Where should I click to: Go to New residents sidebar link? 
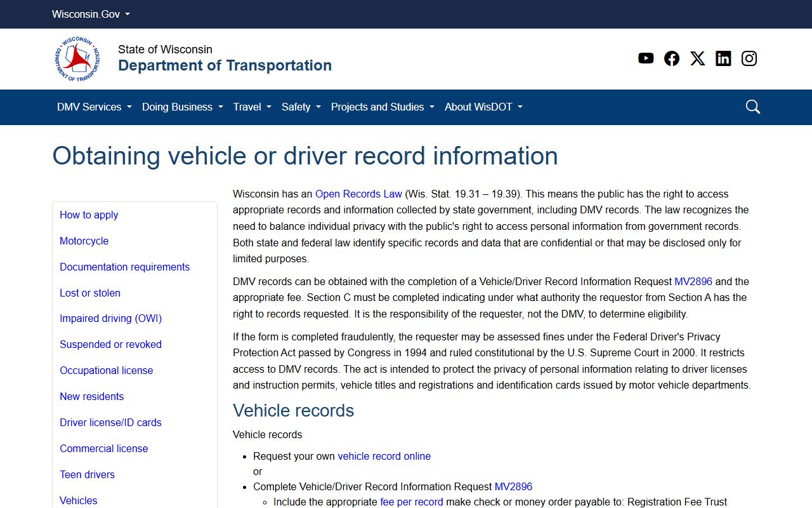pyautogui.click(x=92, y=396)
